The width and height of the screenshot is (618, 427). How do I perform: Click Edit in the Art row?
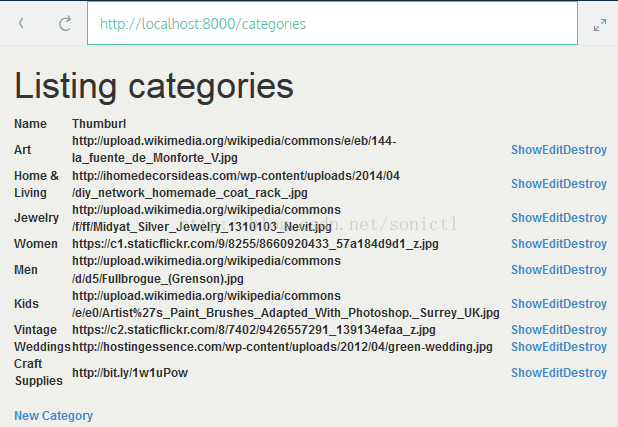pos(551,150)
